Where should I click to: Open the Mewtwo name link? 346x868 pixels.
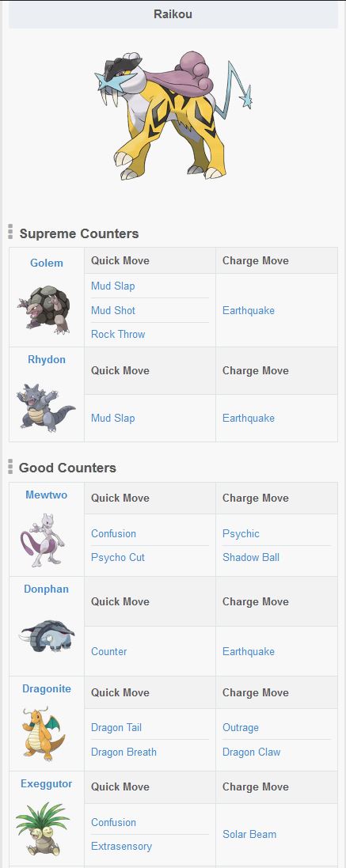(x=47, y=495)
